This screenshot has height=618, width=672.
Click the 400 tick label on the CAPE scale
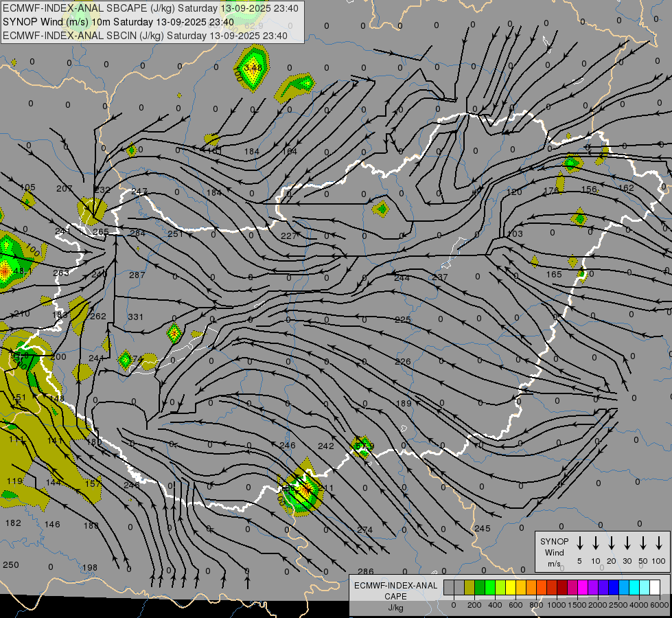[x=495, y=605]
